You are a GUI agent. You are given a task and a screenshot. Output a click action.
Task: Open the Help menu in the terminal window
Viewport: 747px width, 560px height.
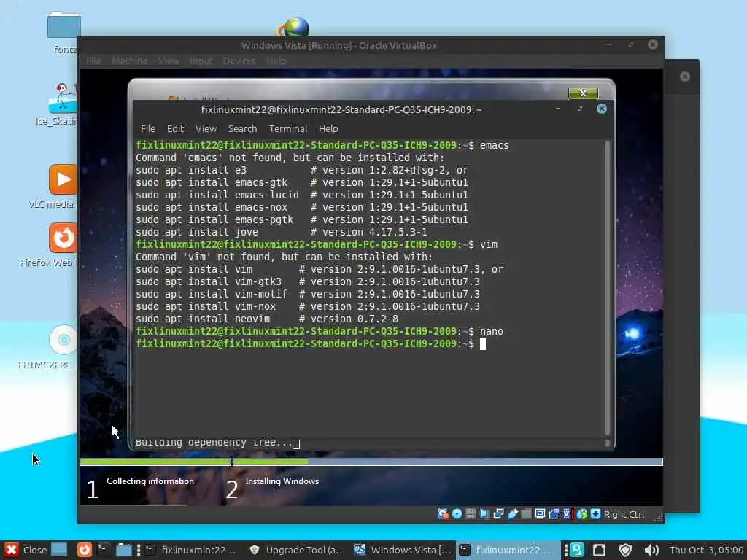328,128
